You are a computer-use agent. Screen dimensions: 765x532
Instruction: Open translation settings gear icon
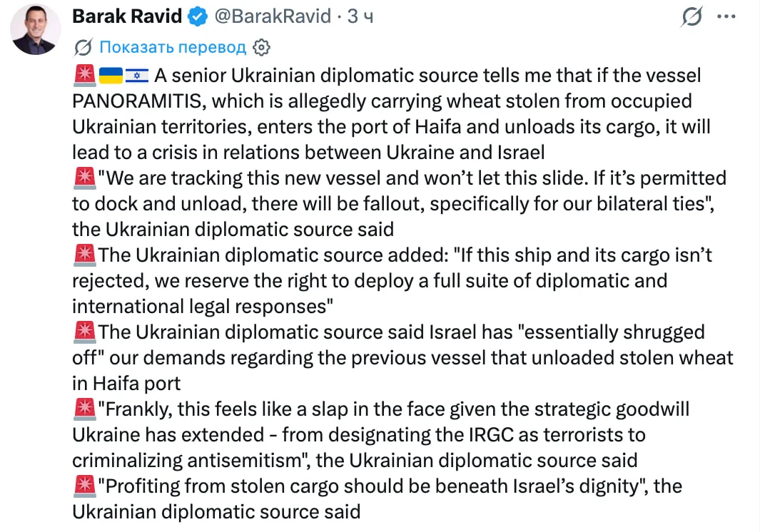pyautogui.click(x=262, y=48)
